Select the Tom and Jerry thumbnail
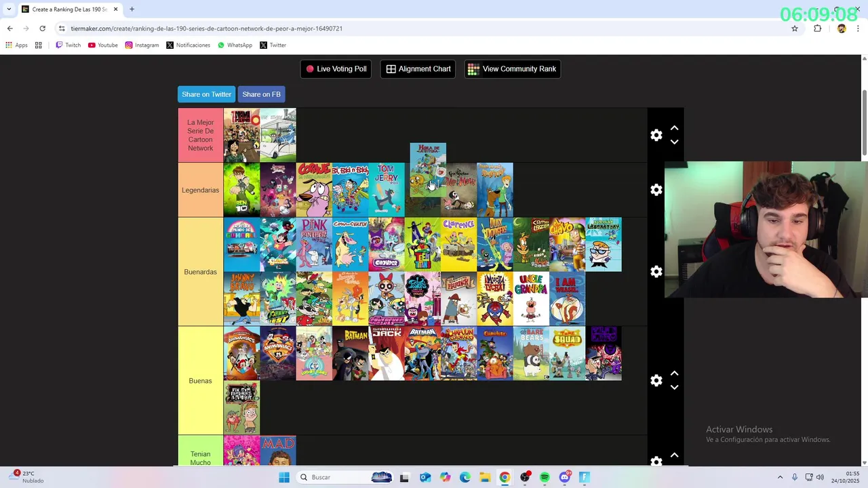The height and width of the screenshot is (488, 868). (x=387, y=190)
